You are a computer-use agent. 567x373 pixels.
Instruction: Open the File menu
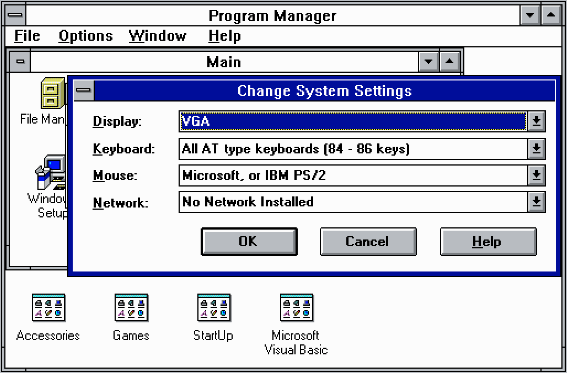point(27,36)
